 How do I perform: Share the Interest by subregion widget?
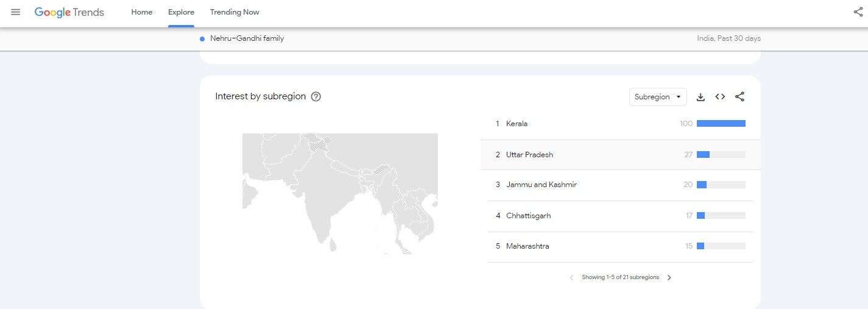pos(739,97)
